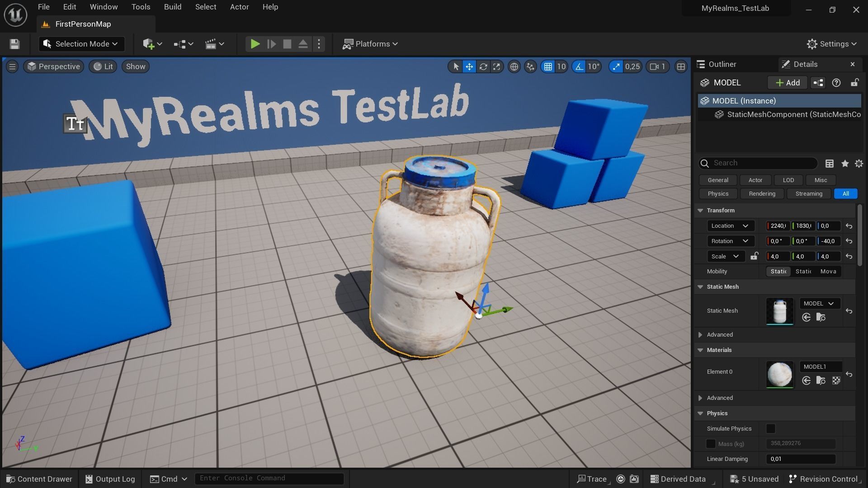
Task: Start Play in Editor with the green play button
Action: [x=255, y=44]
